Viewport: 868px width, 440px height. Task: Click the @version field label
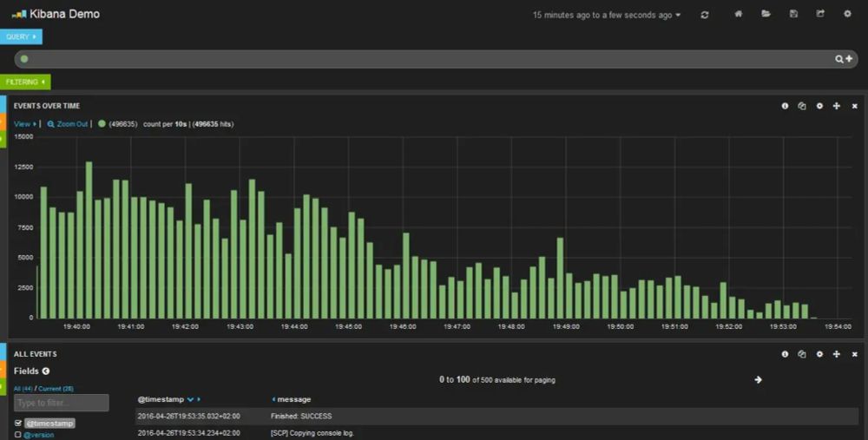(39, 435)
